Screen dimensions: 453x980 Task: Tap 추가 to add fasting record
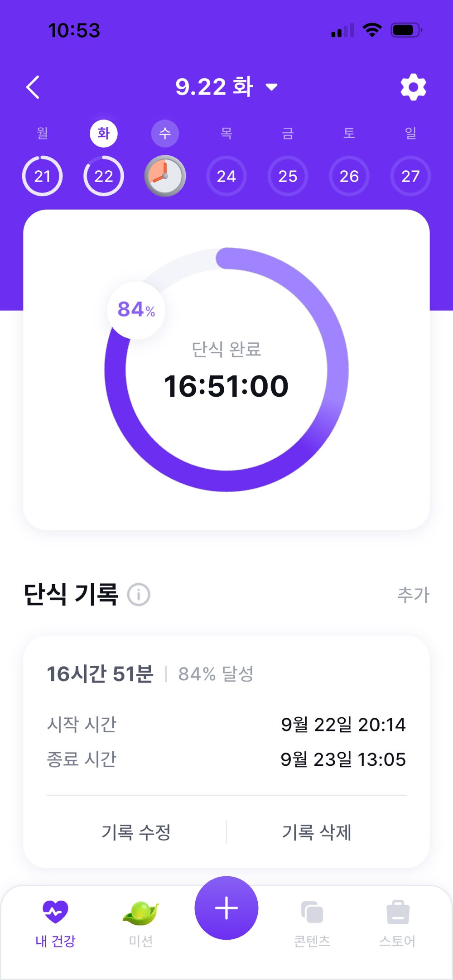tap(413, 595)
